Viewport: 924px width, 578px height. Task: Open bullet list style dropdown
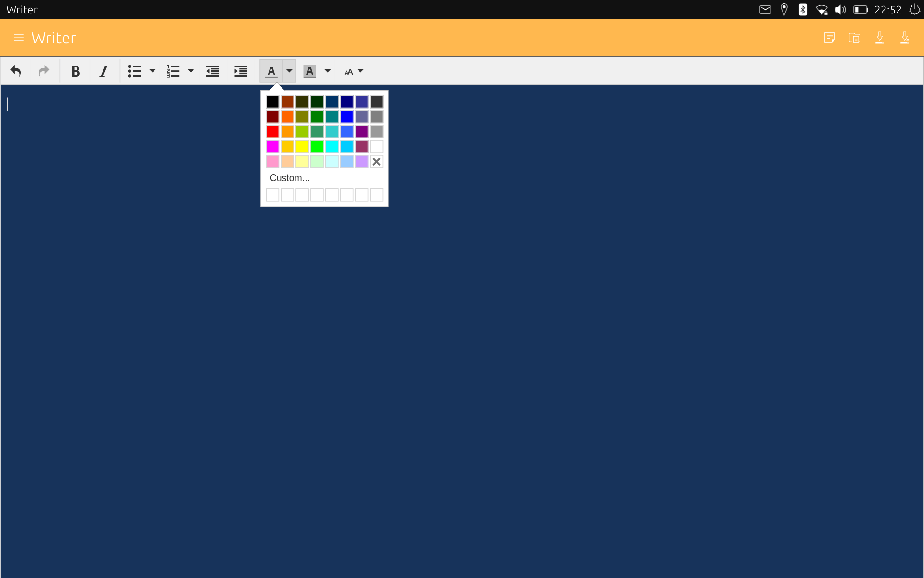[x=153, y=71]
